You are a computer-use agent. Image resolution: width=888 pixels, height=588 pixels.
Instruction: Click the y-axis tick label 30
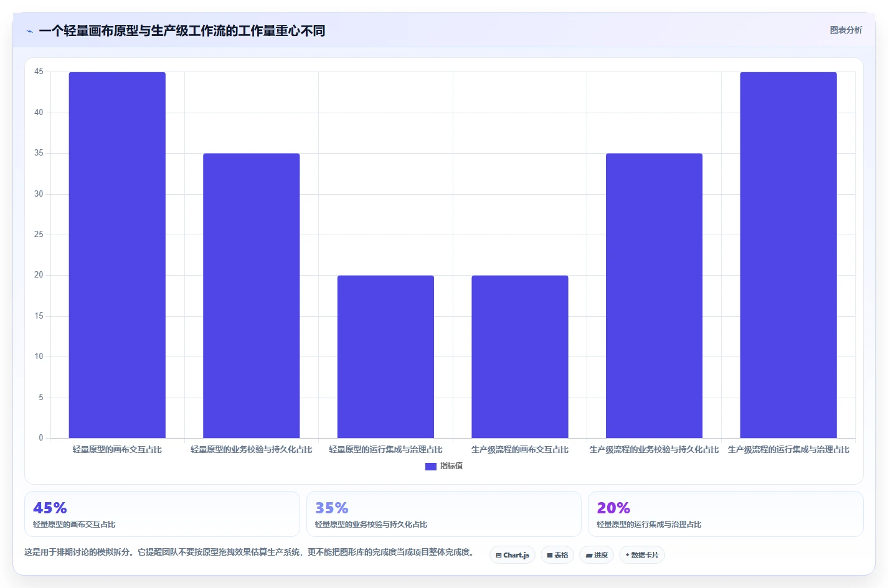pos(39,194)
